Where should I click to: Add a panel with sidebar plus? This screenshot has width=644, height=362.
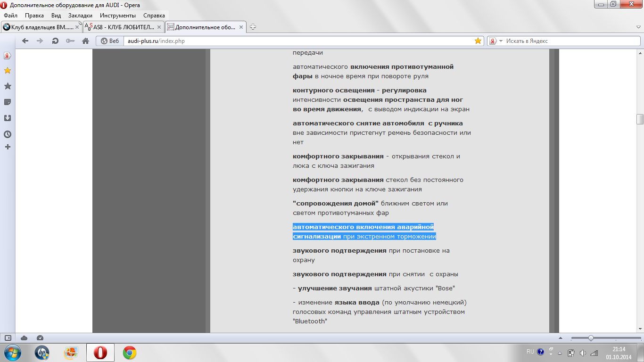pos(8,147)
